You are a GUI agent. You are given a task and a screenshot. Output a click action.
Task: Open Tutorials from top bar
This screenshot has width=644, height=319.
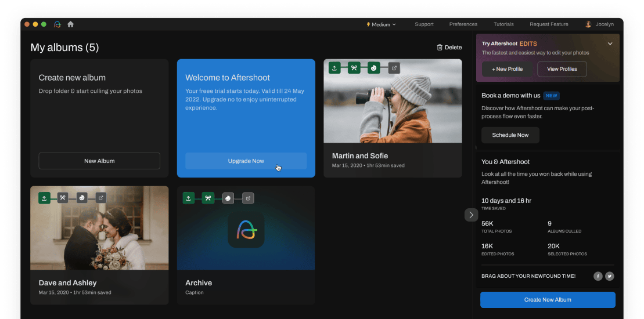point(503,24)
